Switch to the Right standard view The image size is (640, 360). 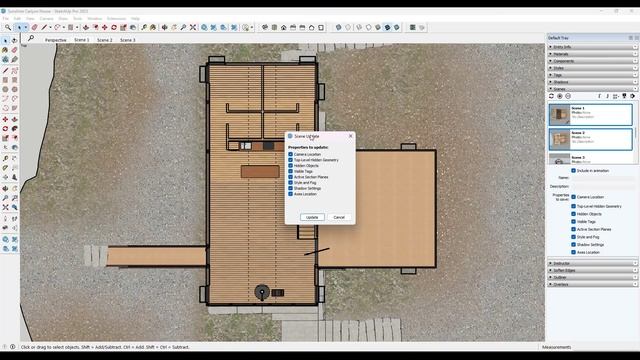tap(293, 27)
